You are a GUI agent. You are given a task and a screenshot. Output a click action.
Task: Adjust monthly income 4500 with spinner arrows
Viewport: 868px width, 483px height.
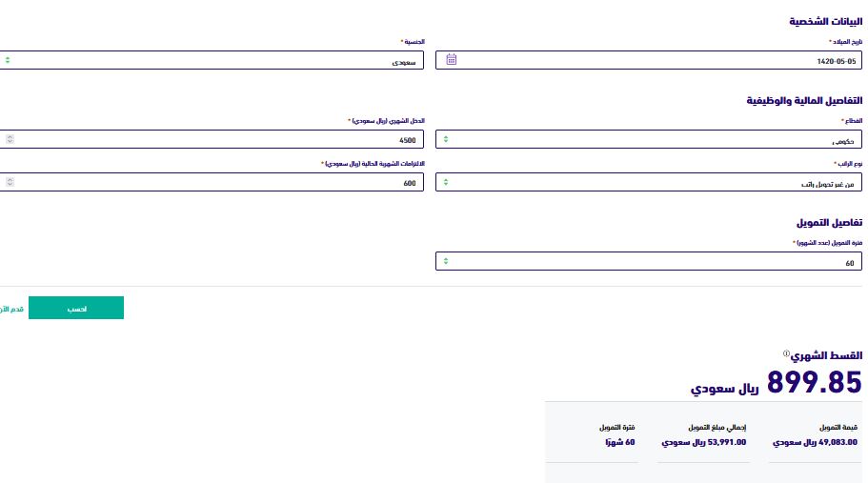(x=10, y=139)
